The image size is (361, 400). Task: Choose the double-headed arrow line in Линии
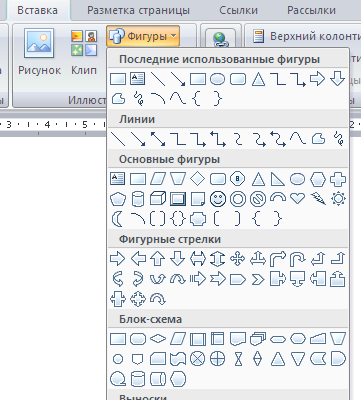pos(158,139)
